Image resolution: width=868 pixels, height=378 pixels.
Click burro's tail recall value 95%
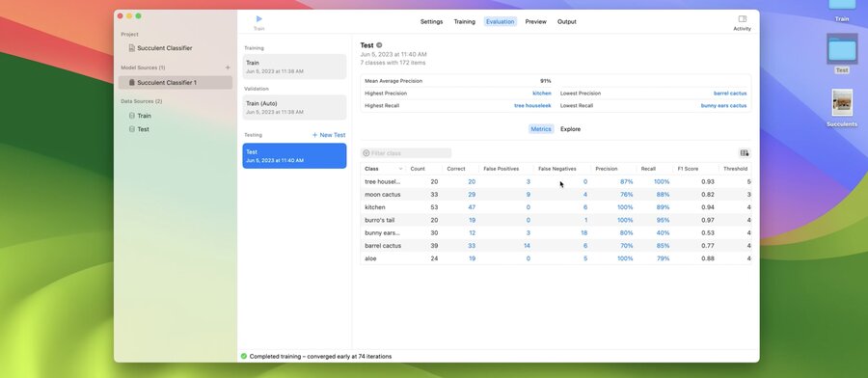click(x=663, y=220)
